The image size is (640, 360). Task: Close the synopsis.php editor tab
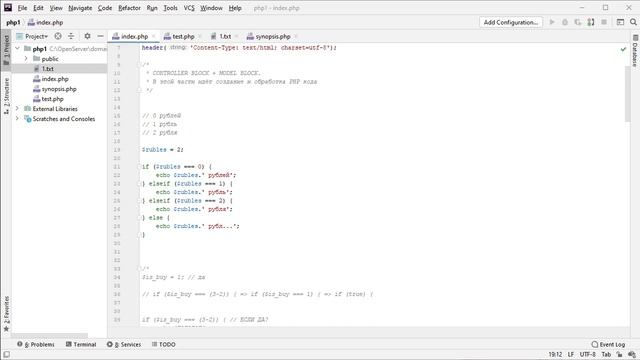point(296,36)
